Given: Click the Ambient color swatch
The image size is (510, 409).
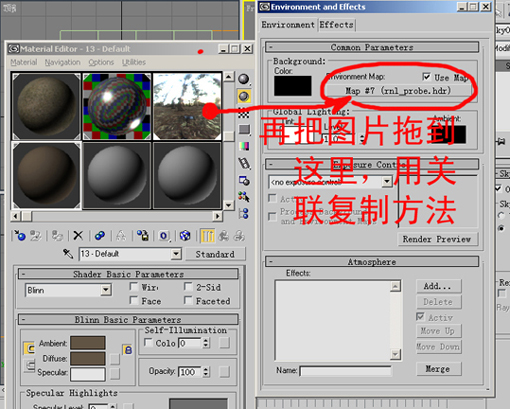Looking at the screenshot, I should [x=88, y=343].
